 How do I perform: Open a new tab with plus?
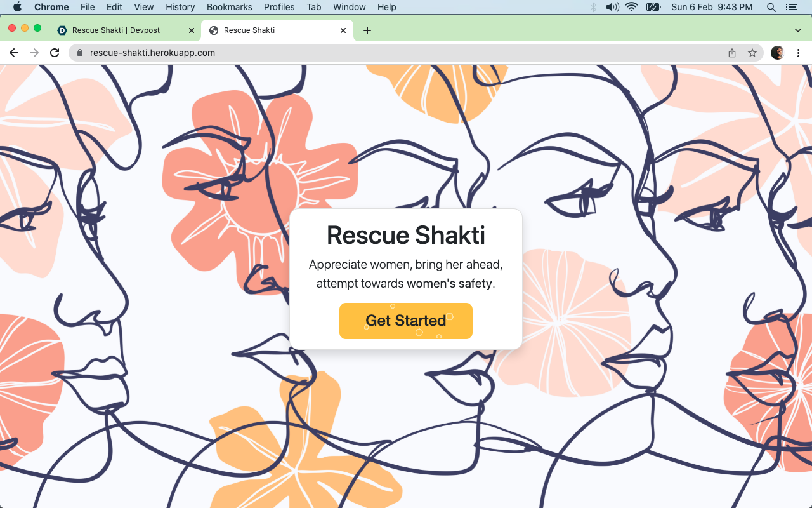click(367, 30)
